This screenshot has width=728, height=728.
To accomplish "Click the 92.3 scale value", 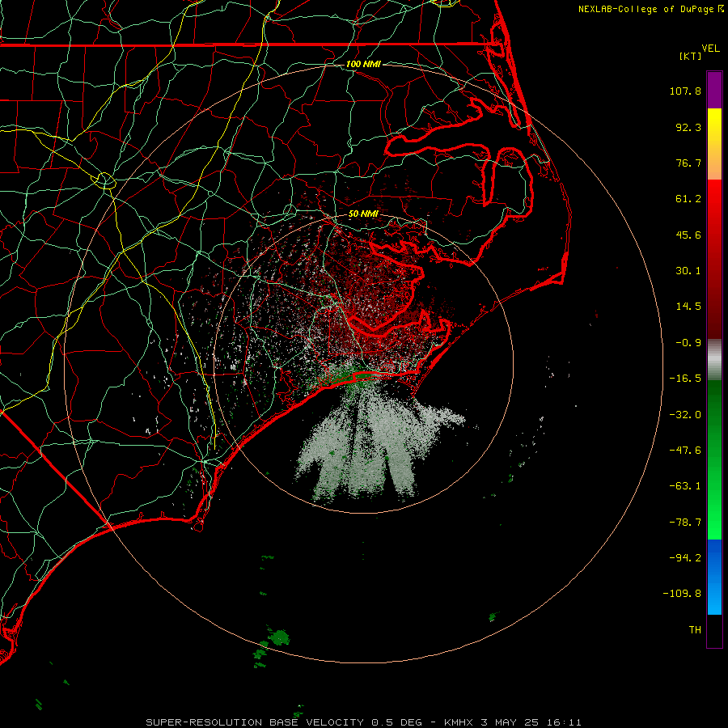I will pyautogui.click(x=688, y=127).
